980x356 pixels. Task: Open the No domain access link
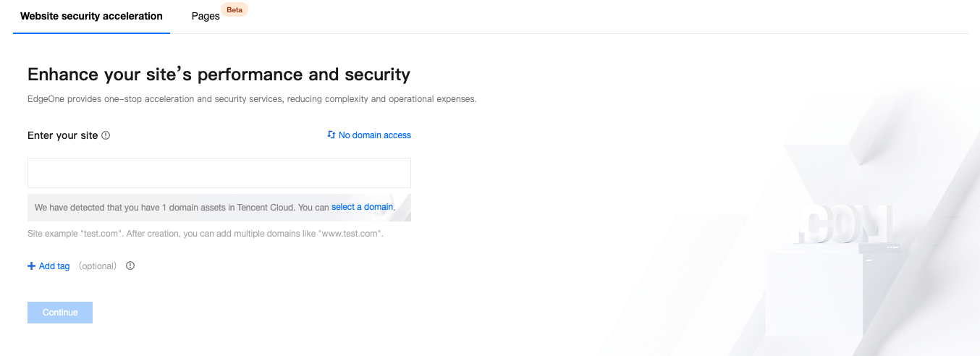[x=374, y=135]
